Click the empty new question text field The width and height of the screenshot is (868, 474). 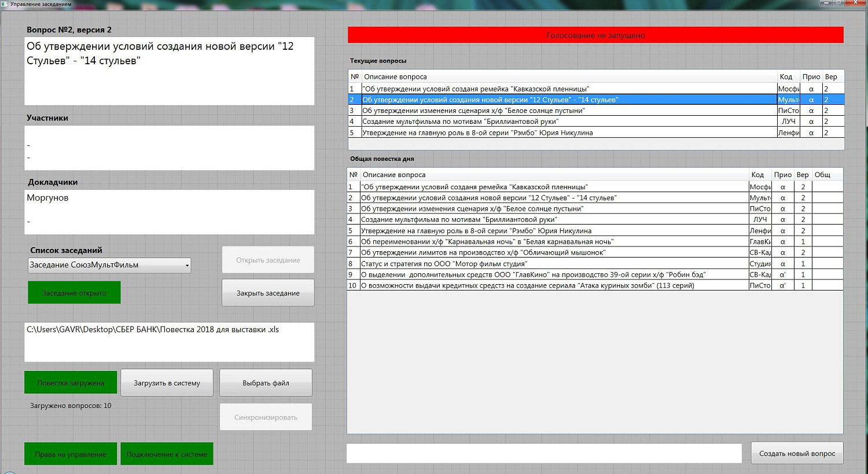tap(544, 454)
